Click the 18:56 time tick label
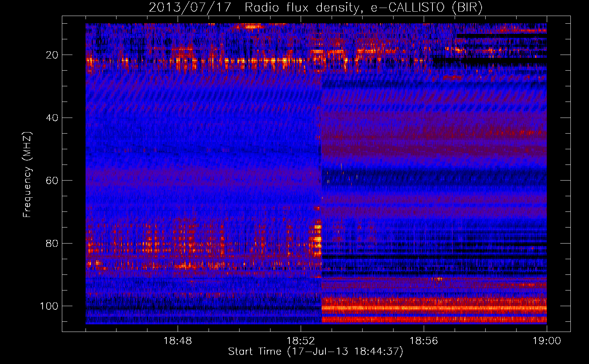 coord(424,341)
